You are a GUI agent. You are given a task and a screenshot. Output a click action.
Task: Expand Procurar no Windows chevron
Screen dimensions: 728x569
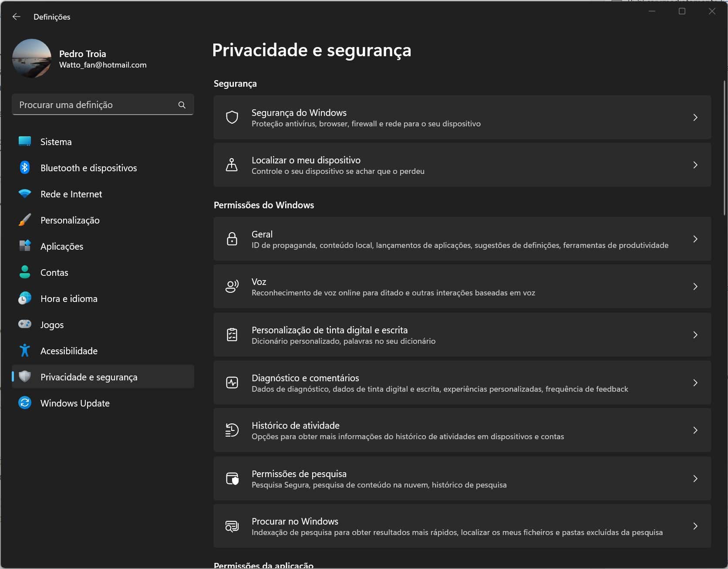pyautogui.click(x=695, y=526)
